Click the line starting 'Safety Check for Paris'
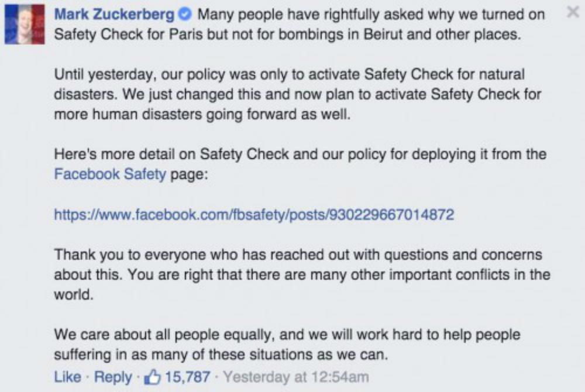585x392 pixels. 287,33
